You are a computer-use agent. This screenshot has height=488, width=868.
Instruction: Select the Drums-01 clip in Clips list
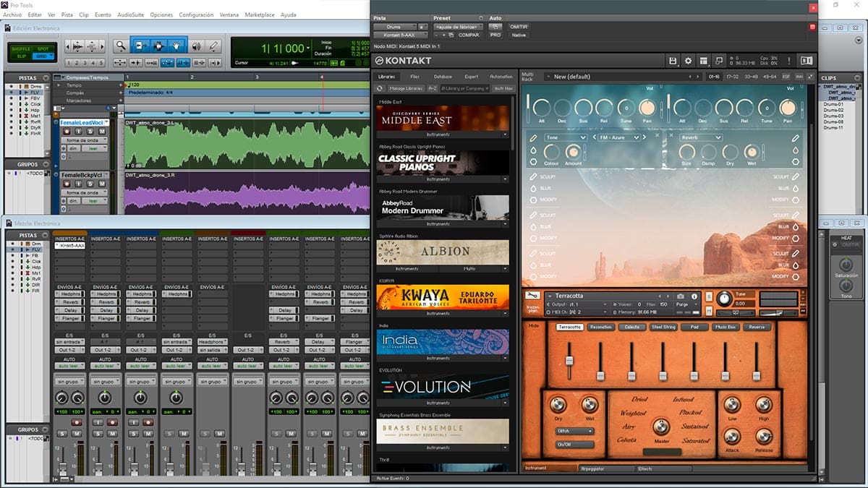(x=833, y=105)
